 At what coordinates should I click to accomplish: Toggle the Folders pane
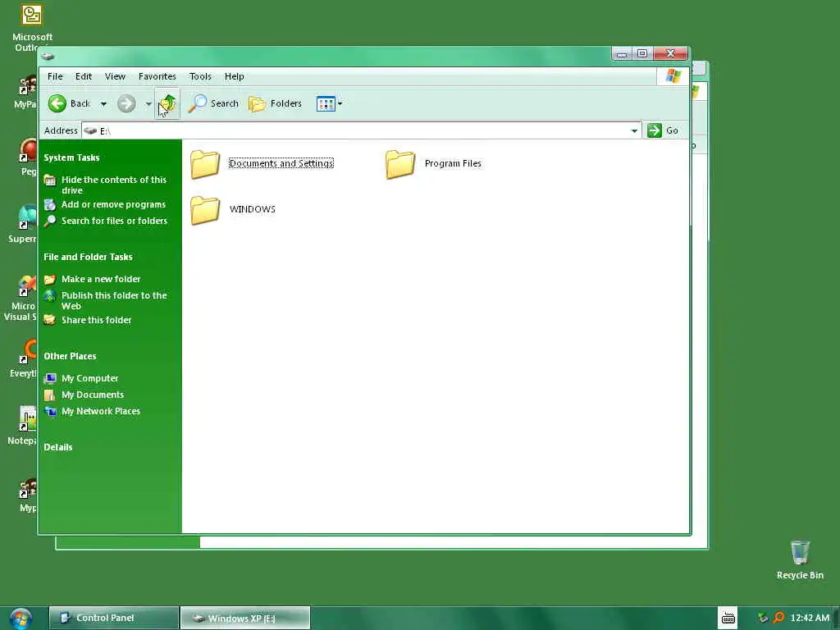pyautogui.click(x=276, y=103)
